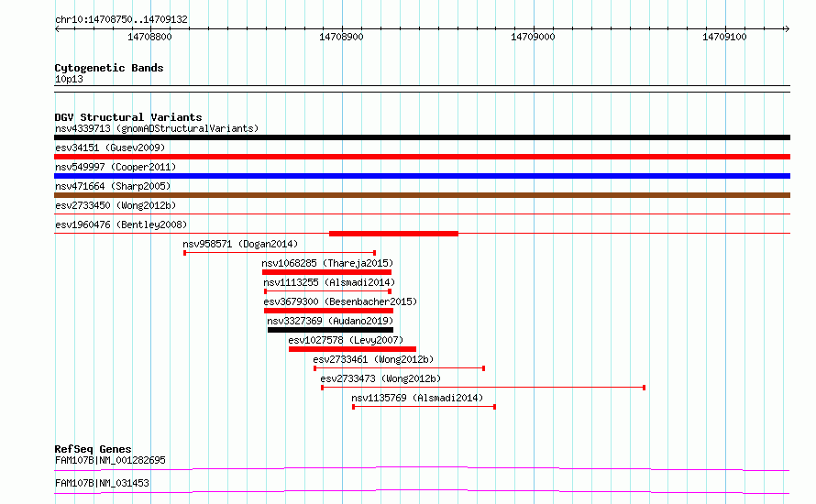The width and height of the screenshot is (816, 504).
Task: Click the long esv2733473 variant line
Action: coord(483,388)
